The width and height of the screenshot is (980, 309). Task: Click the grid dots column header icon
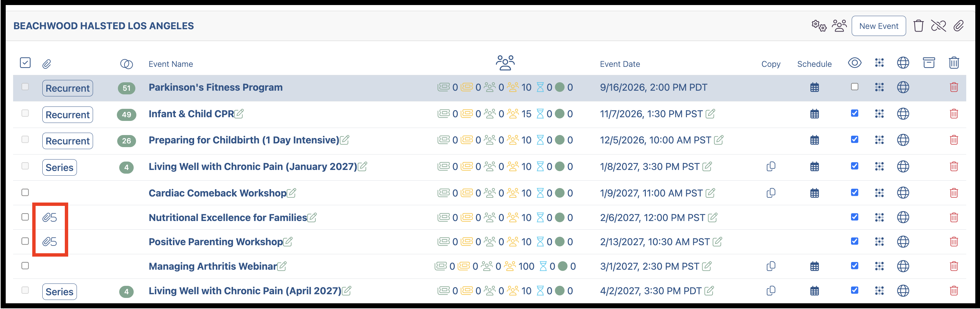click(x=879, y=63)
